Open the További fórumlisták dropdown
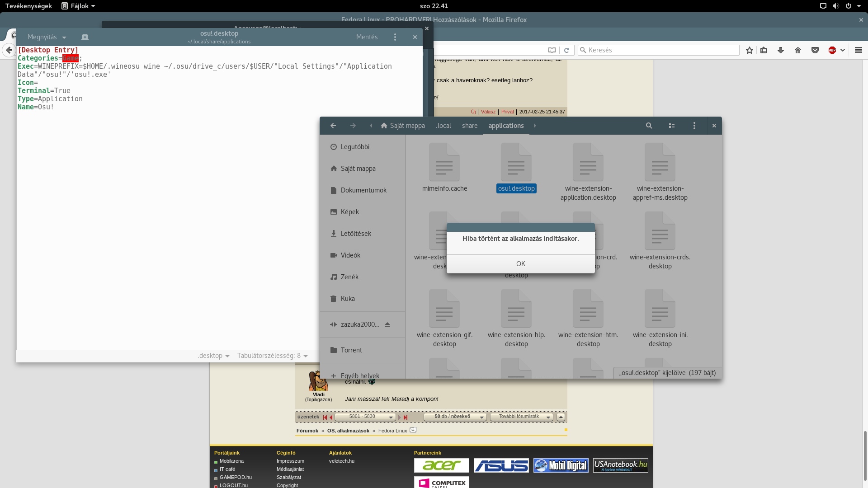This screenshot has width=868, height=488. pos(522,417)
